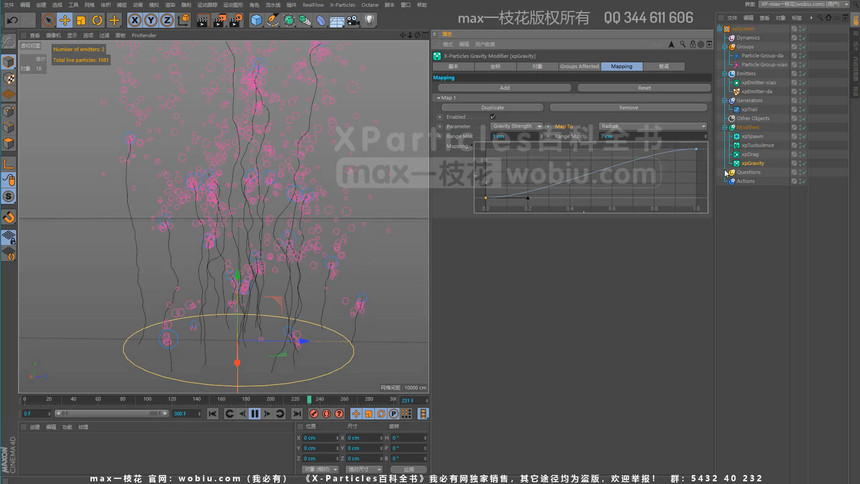The image size is (860, 484).
Task: Click the Range Max input field
Action: click(651, 136)
